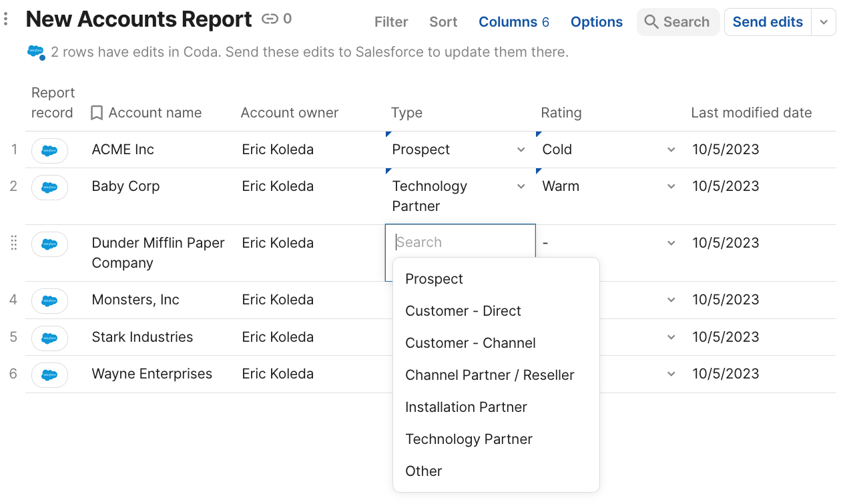Image resolution: width=845 pixels, height=504 pixels.
Task: Open the Salesforce record for ACME Inc
Action: [49, 150]
